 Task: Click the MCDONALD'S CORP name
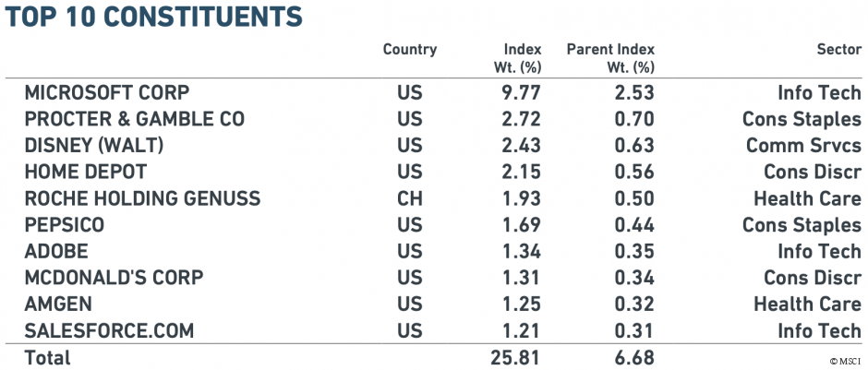pos(114,278)
